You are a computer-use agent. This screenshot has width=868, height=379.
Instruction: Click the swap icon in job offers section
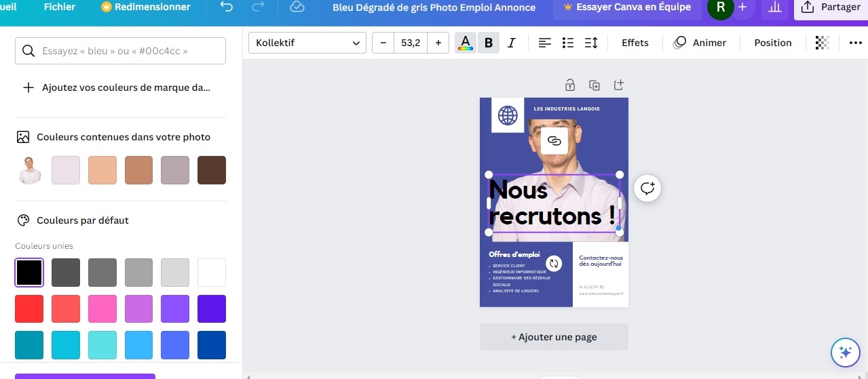coord(554,264)
